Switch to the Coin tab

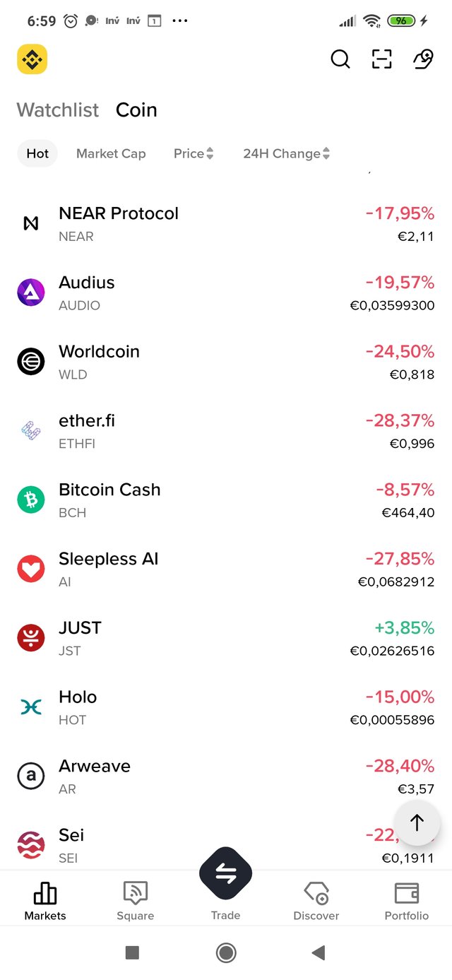tap(136, 110)
